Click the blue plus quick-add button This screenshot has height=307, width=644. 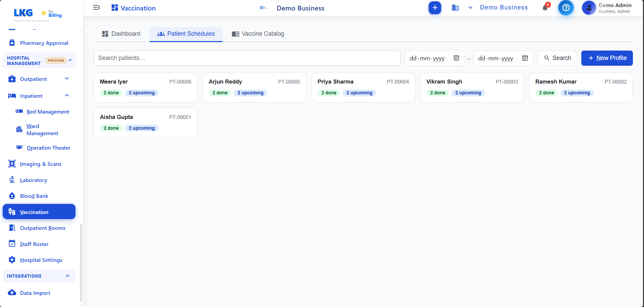point(435,8)
